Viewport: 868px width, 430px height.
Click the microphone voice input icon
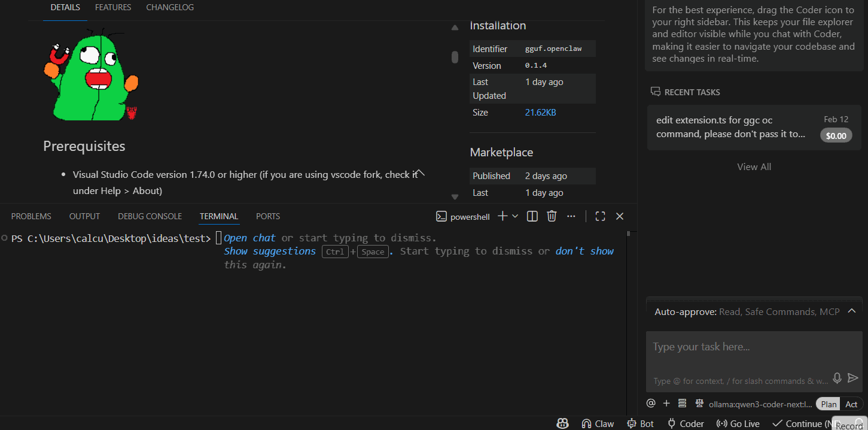coord(837,378)
